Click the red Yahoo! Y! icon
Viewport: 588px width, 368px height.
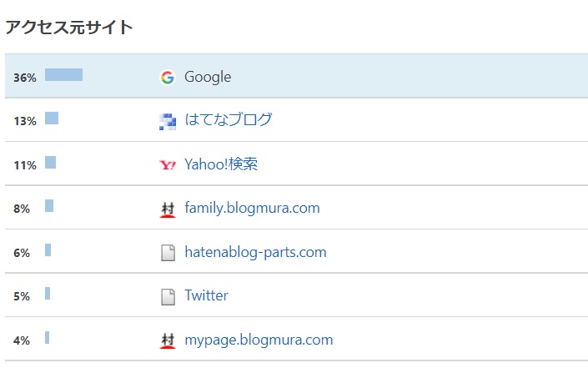pos(168,165)
